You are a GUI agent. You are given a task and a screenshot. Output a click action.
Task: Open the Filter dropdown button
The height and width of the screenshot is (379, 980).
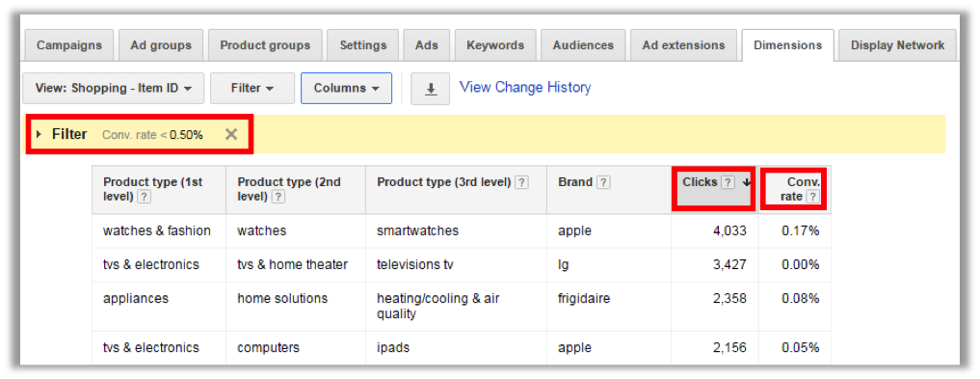tap(252, 89)
